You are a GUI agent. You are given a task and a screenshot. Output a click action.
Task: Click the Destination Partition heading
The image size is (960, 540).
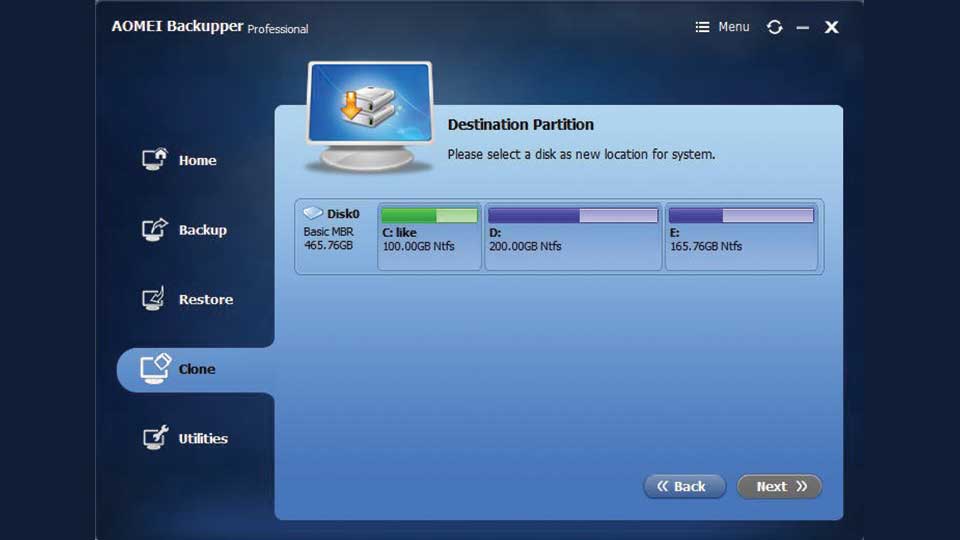[x=520, y=124]
